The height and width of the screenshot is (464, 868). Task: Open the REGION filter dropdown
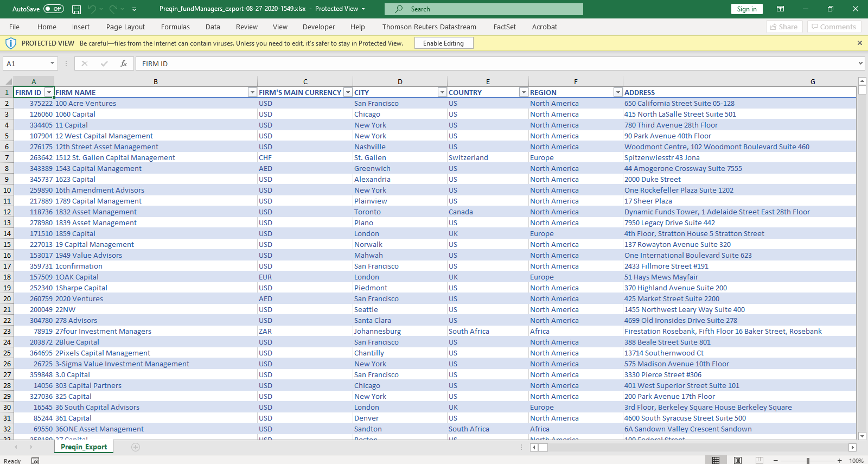(x=617, y=92)
